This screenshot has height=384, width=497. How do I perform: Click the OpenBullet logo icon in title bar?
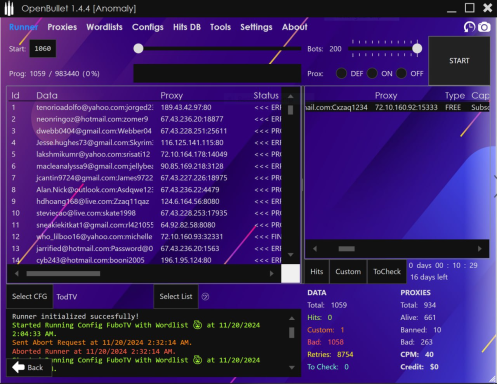click(x=9, y=8)
